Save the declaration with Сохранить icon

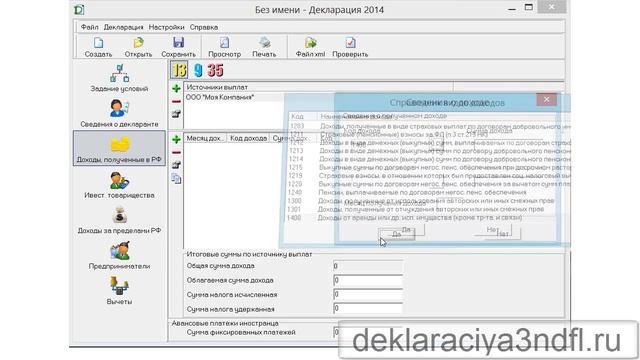178,47
